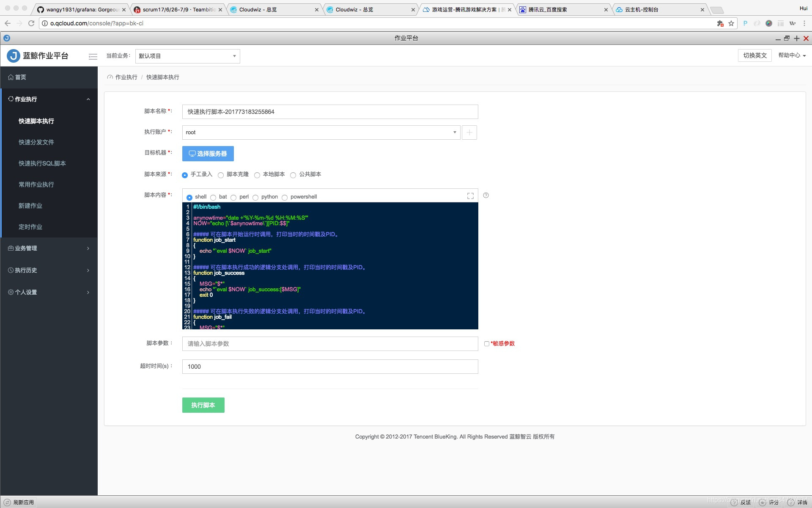
Task: Expand the root execution account dropdown
Action: [321, 133]
